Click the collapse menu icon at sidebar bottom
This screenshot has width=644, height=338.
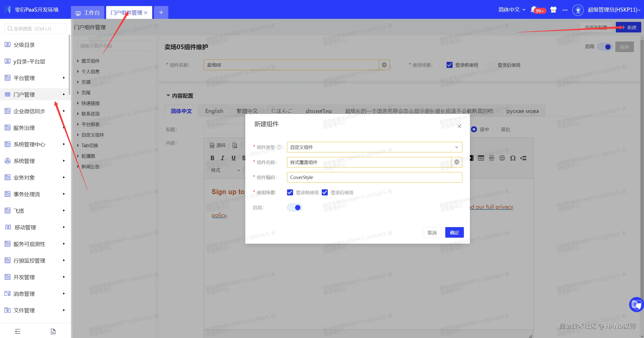(x=18, y=331)
